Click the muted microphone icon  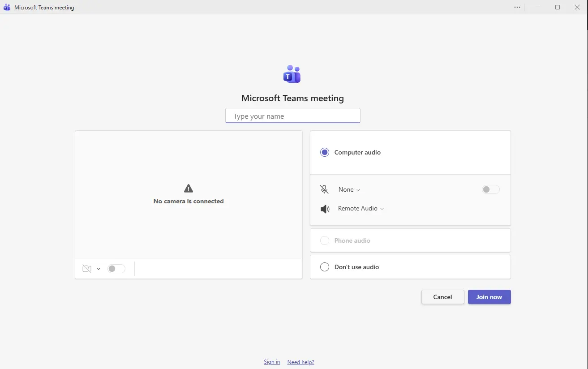click(324, 189)
